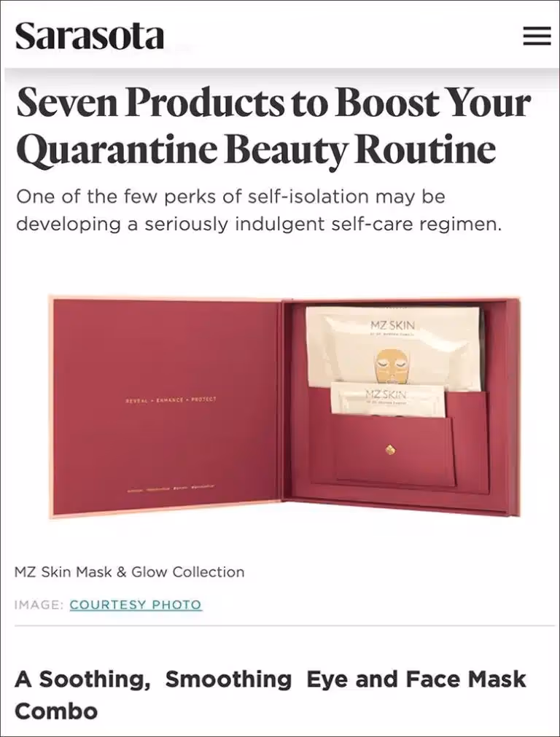Select the MZ Skin Mask & Glow caption
560x737 pixels.
pos(130,572)
